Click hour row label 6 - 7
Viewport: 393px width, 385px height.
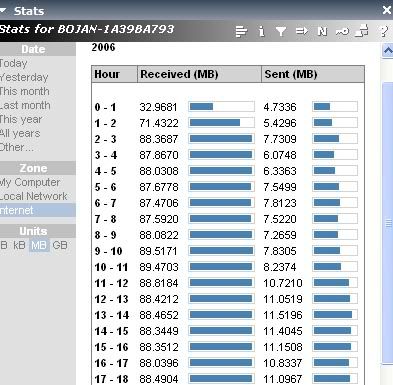(x=105, y=203)
